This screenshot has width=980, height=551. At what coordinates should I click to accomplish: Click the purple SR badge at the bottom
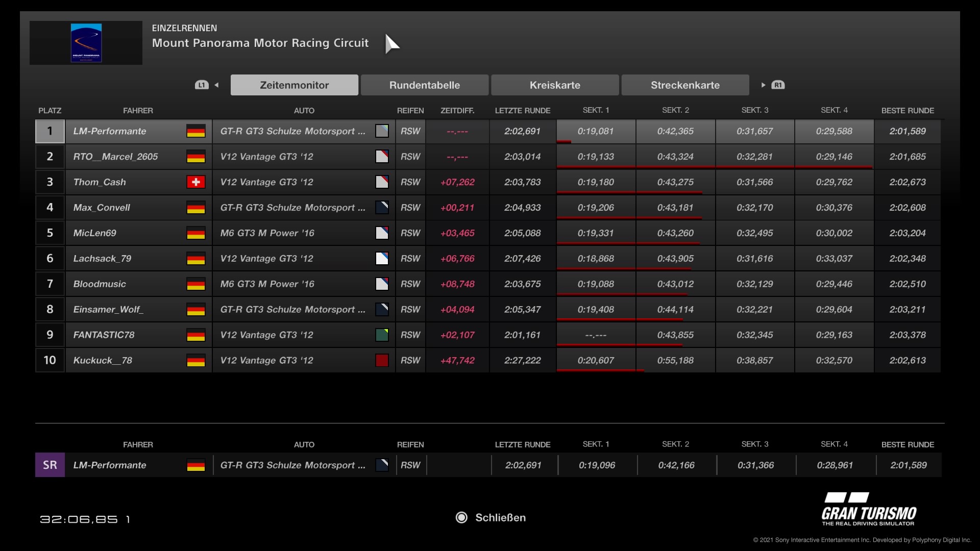pos(50,465)
